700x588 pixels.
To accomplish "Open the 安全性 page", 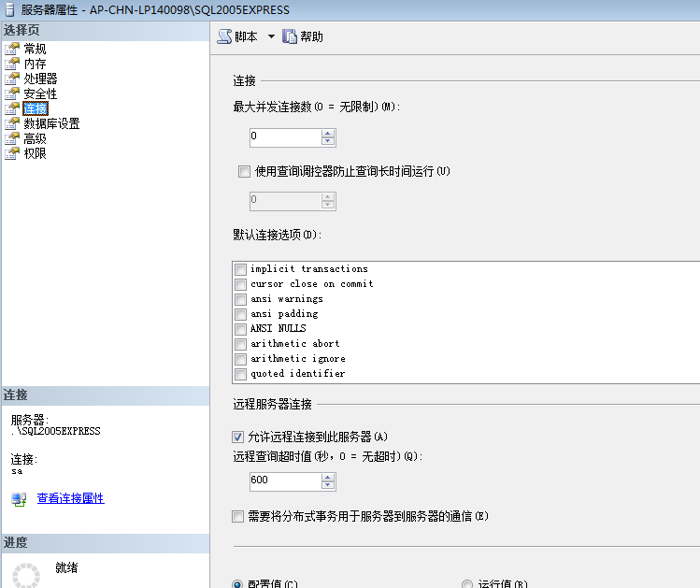I will [x=40, y=93].
